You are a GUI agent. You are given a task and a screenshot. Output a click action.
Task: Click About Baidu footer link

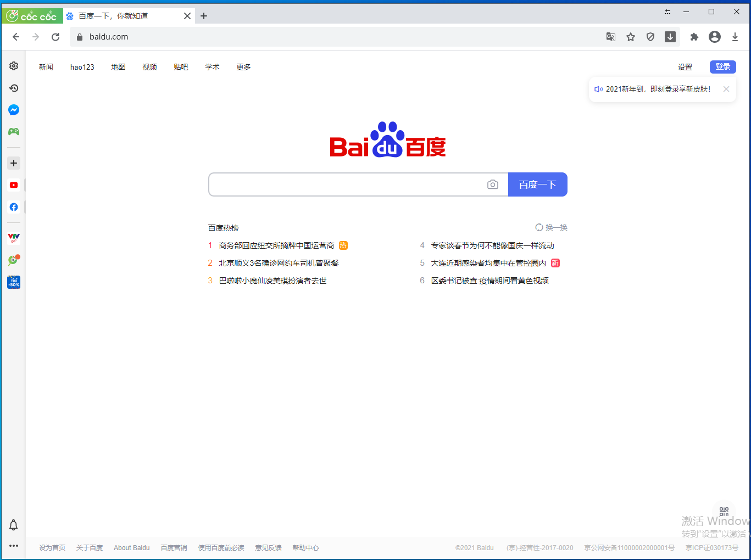click(132, 548)
